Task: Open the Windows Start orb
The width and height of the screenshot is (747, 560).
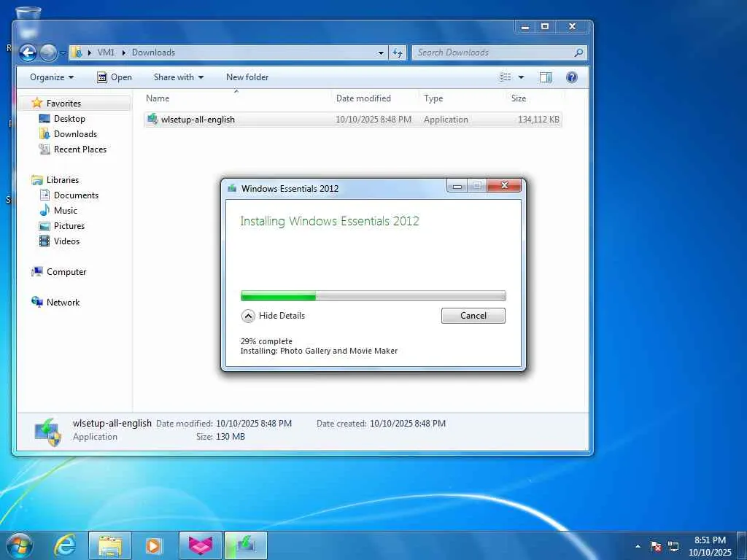Action: click(x=19, y=545)
